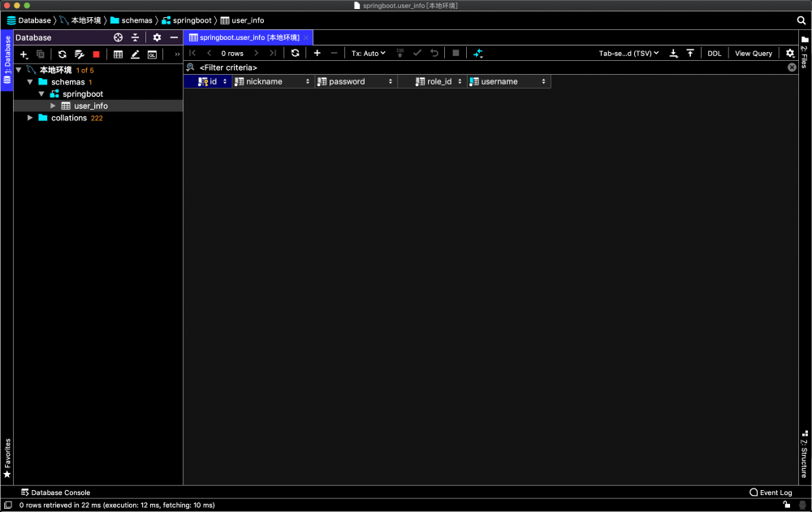Close the springboot.user_info tab

click(x=306, y=37)
